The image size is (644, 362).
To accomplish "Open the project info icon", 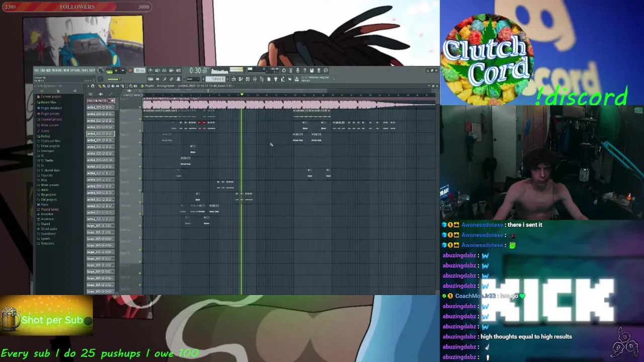I will point(326,70).
